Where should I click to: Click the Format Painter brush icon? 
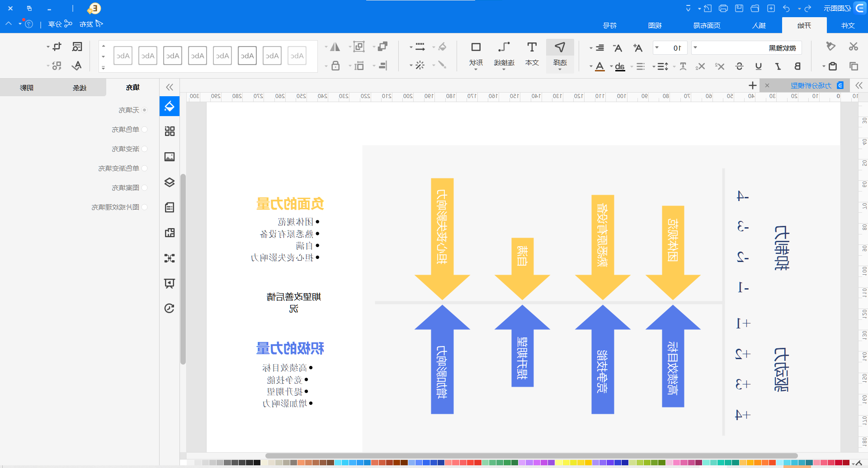pos(830,47)
